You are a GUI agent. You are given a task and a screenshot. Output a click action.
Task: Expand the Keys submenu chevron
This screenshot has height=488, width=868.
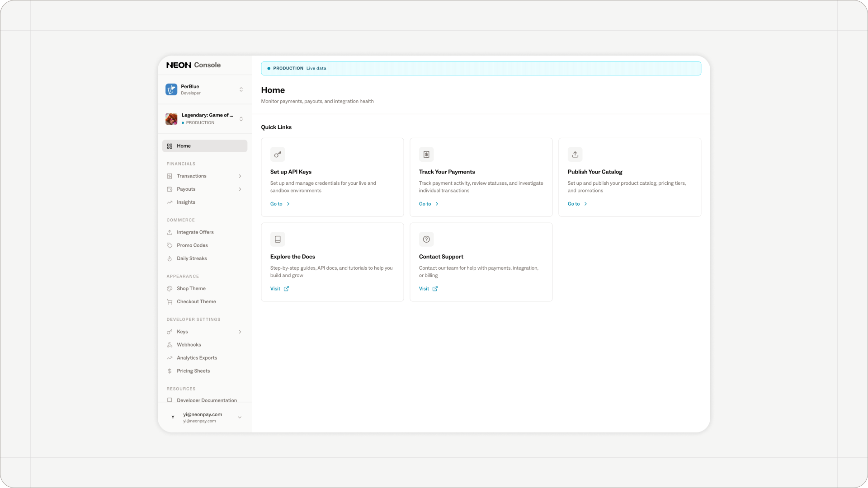[x=240, y=332]
